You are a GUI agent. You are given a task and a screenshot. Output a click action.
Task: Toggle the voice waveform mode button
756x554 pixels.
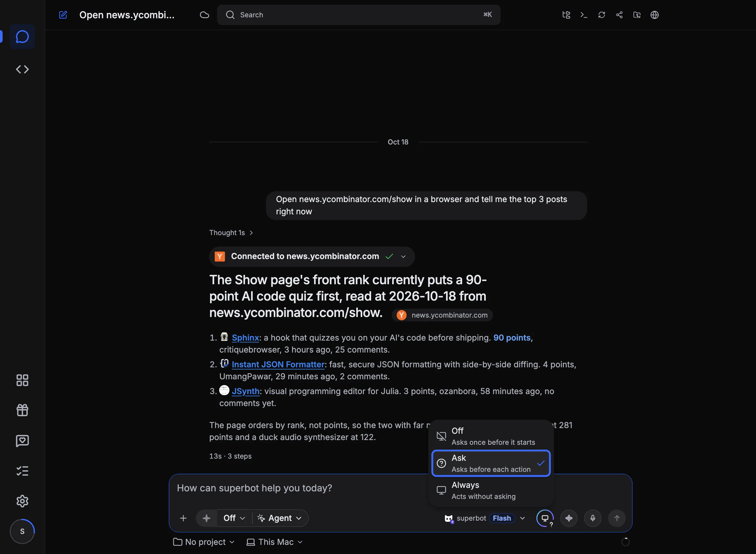(569, 518)
